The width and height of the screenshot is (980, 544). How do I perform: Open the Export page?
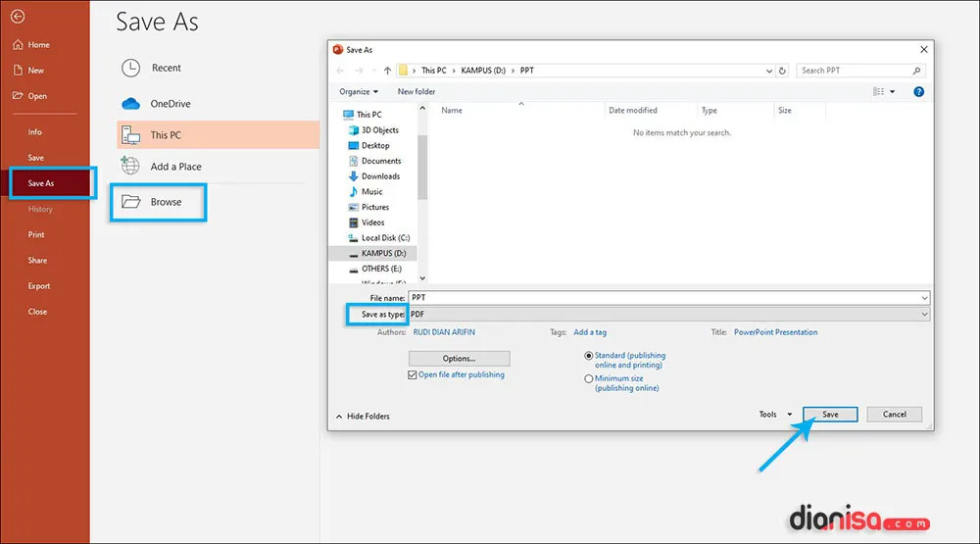(39, 286)
